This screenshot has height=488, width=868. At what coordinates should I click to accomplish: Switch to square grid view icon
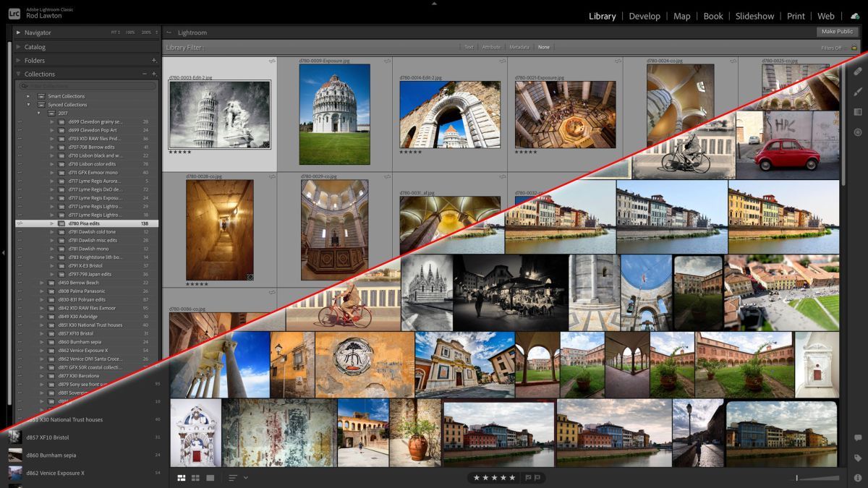196,478
